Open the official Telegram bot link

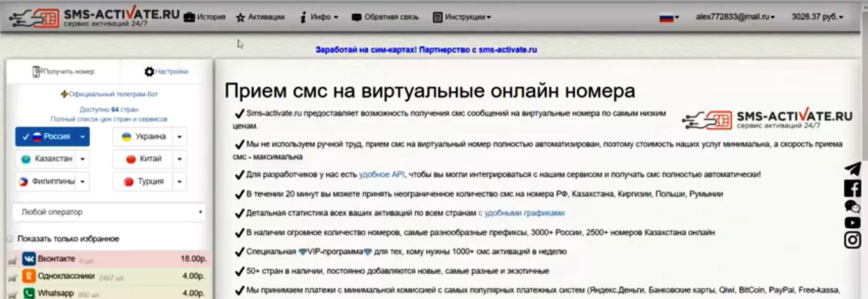point(109,94)
